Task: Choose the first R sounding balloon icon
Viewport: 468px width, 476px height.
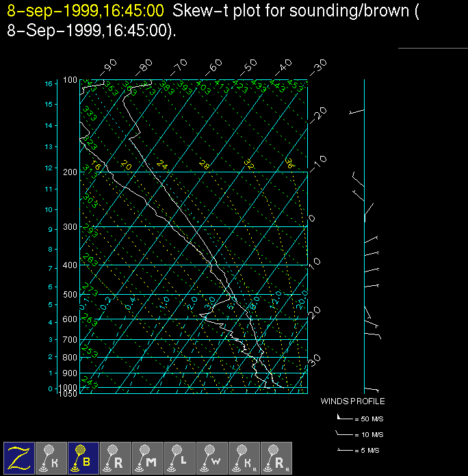Action: pos(116,458)
